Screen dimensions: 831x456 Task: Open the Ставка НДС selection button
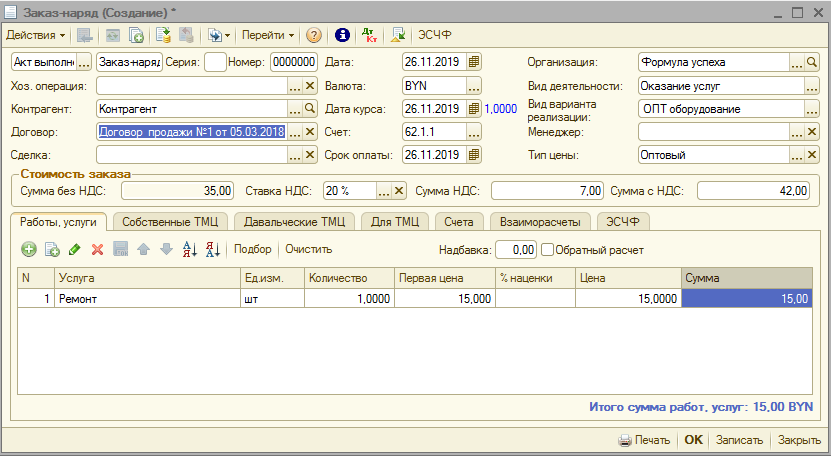(x=384, y=191)
